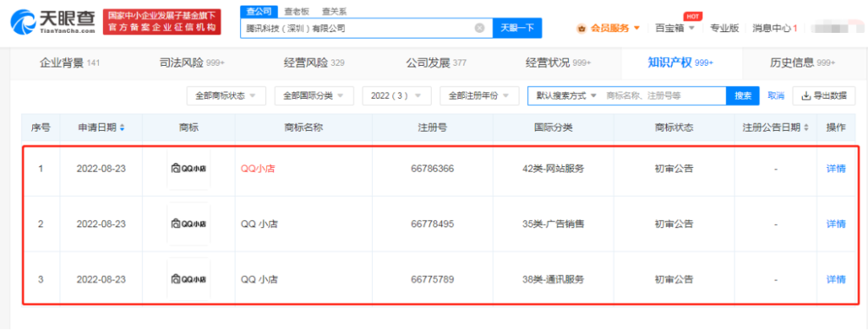
Task: Click the 取消 link
Action: (x=776, y=96)
